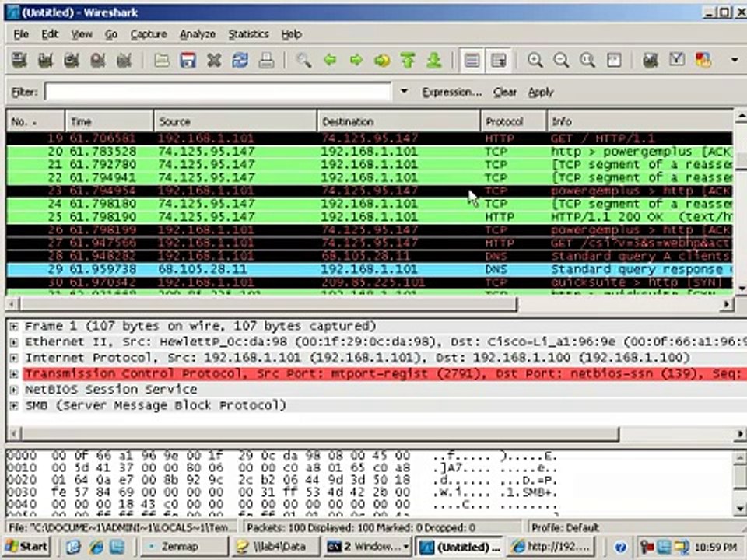The image size is (747, 560).
Task: Zoom in on packet text
Action: (535, 61)
